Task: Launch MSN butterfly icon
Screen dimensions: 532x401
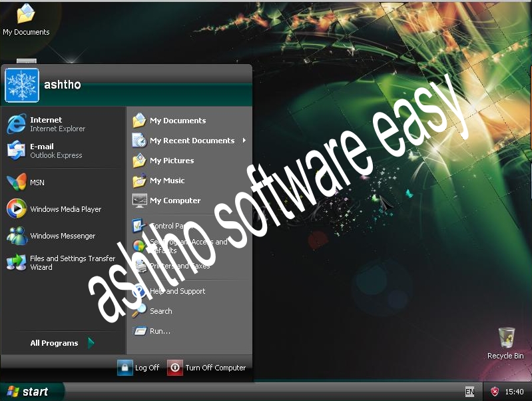Action: pos(16,182)
